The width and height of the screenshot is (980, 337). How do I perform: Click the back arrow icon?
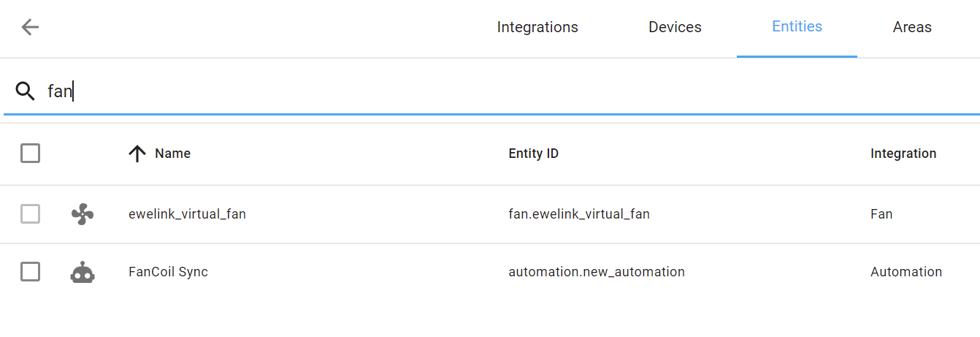click(30, 28)
